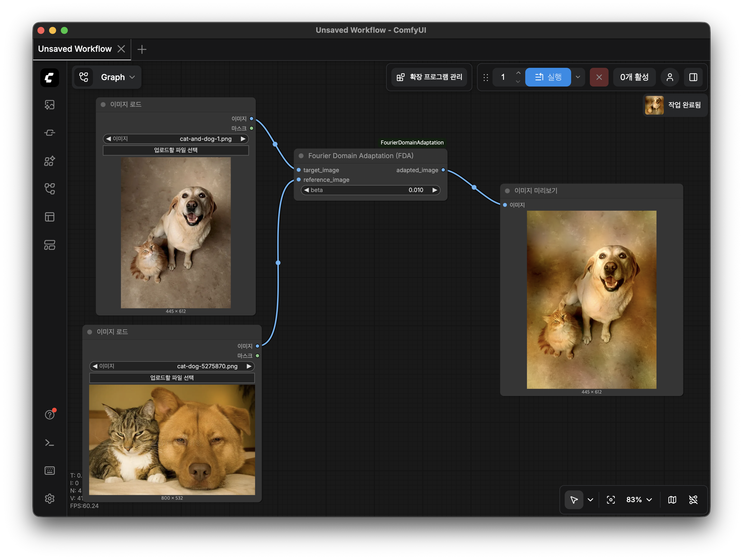The image size is (743, 560).
Task: Open the cat-and-dog-1.png image selector
Action: tap(176, 139)
